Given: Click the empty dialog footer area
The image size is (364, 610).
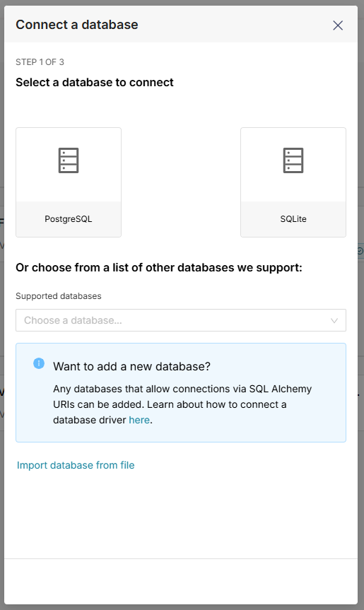Looking at the screenshot, I should (181, 581).
